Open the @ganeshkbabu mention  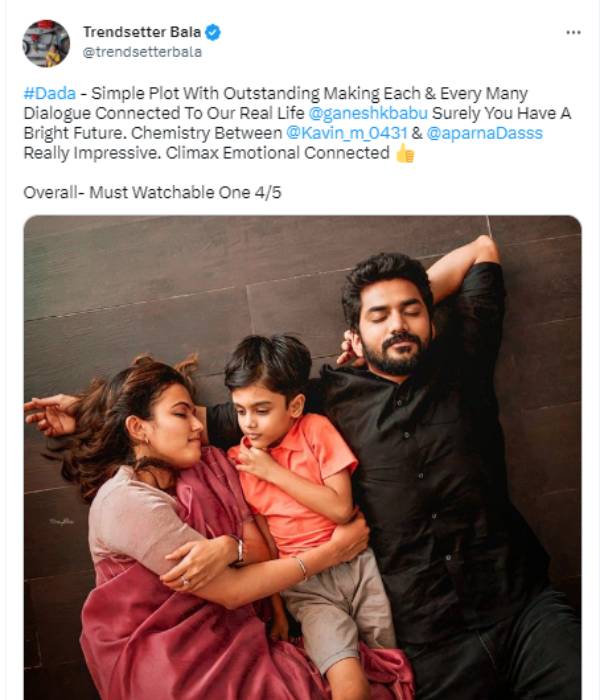click(x=368, y=113)
